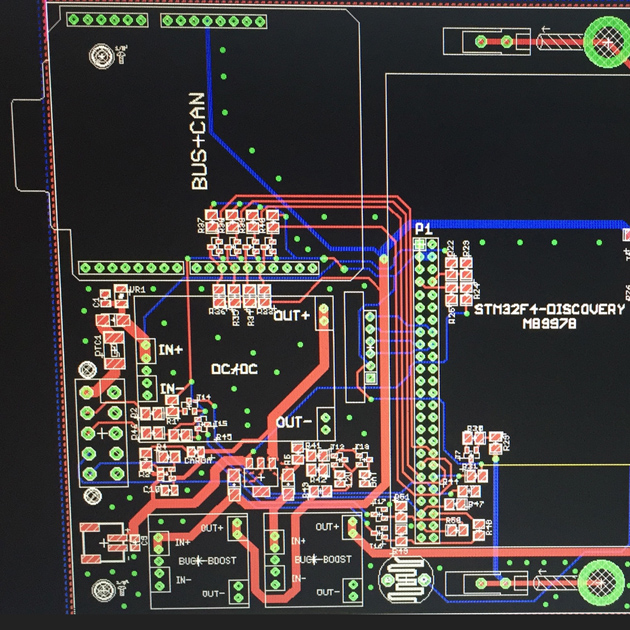Select the right BUCK-BOOST module label
Screen dimensions: 630x630
pyautogui.click(x=327, y=560)
